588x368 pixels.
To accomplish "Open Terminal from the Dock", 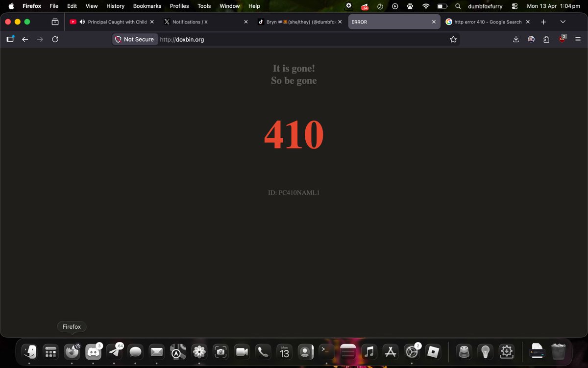I will 326,351.
